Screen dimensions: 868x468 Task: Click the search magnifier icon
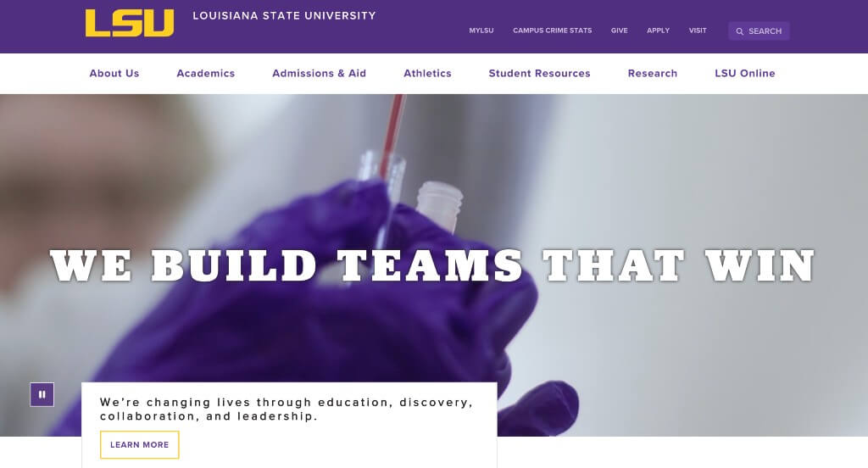click(739, 31)
